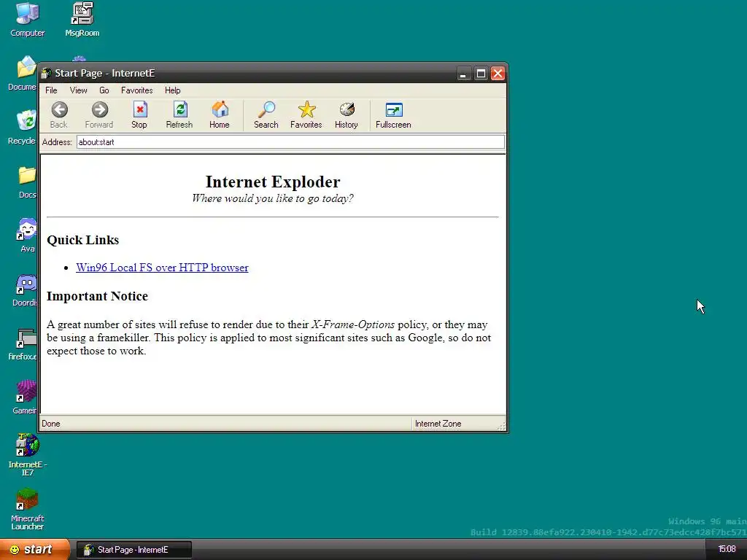Click the Back arrow toolbar icon
The height and width of the screenshot is (560, 747).
point(60,110)
